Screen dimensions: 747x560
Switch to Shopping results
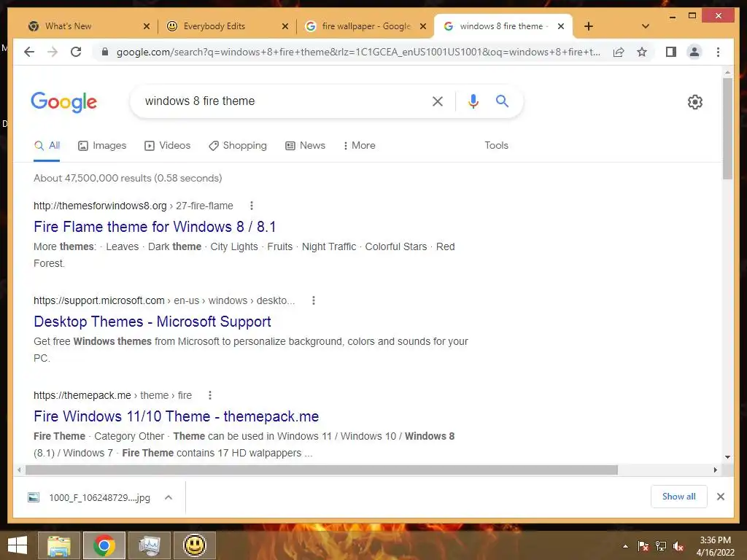[x=238, y=146]
